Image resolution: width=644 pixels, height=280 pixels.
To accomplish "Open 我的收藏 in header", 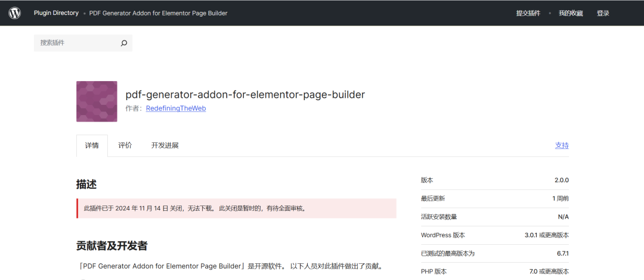I will [x=571, y=13].
